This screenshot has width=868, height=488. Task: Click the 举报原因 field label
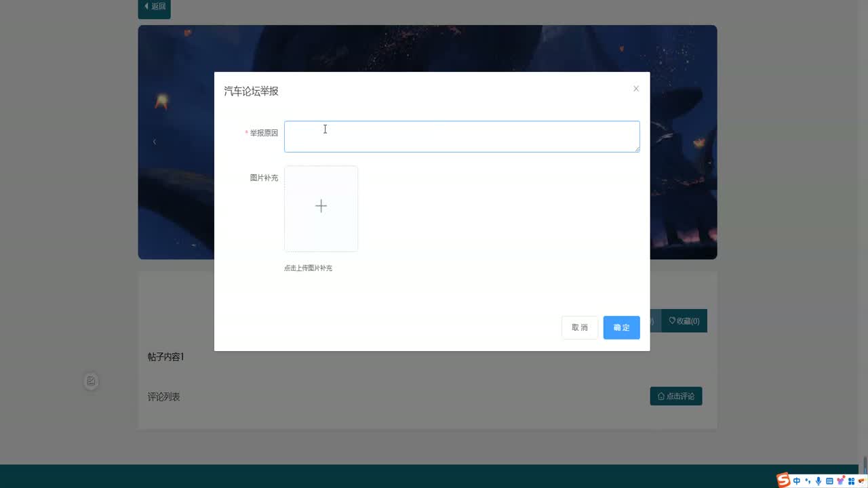coord(264,133)
